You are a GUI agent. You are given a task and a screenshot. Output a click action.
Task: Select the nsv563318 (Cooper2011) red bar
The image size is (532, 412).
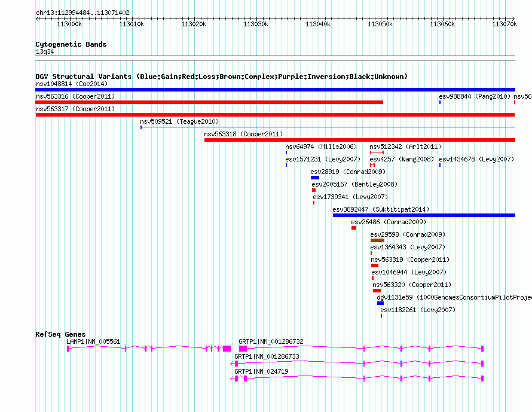tap(360, 140)
